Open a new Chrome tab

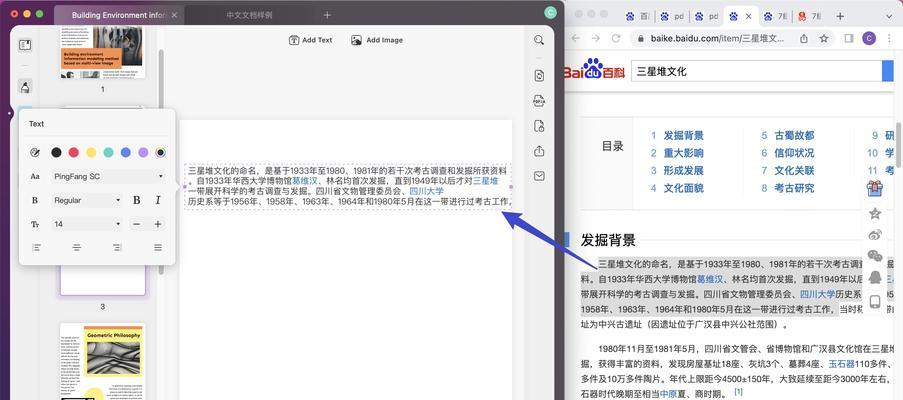(x=840, y=16)
